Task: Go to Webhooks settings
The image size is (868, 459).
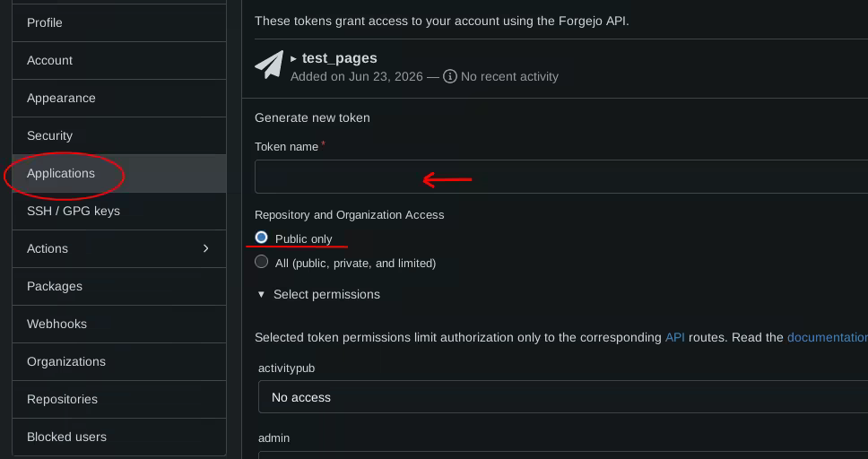Action: [x=119, y=324]
